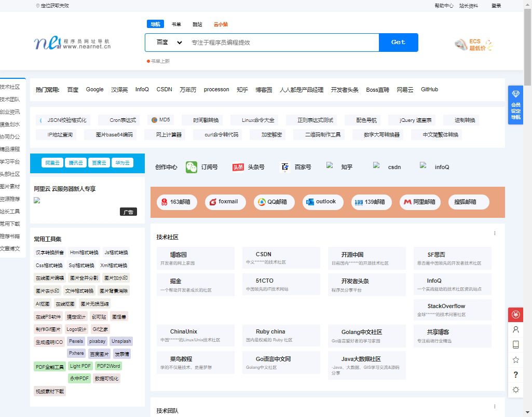Open the 博客园 community card
The width and height of the screenshot is (532, 417).
tap(196, 258)
